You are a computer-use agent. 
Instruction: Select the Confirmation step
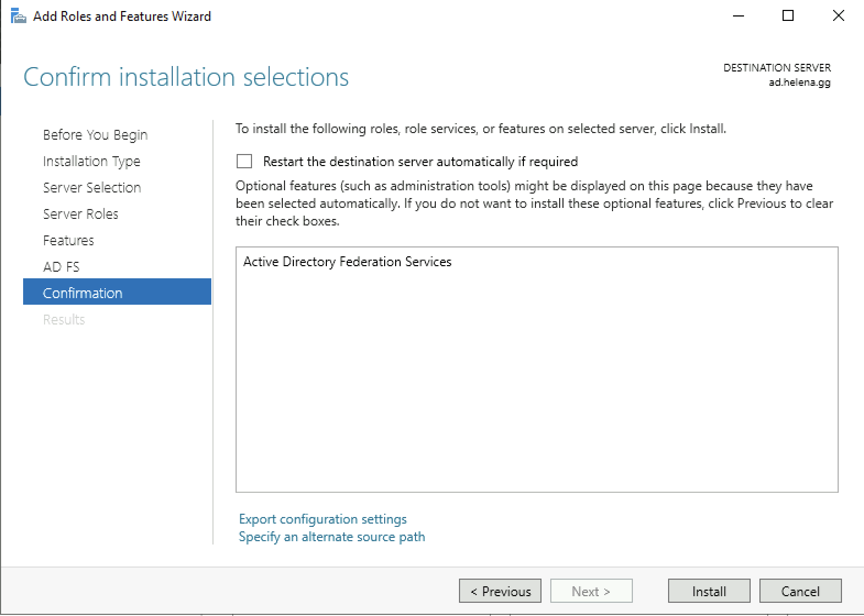click(x=83, y=293)
